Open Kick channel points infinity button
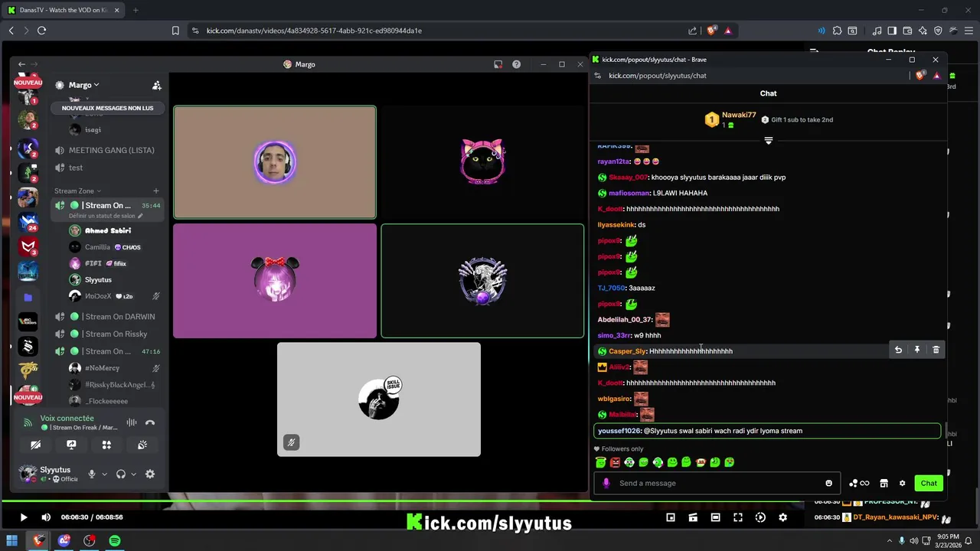The height and width of the screenshot is (551, 980). click(x=859, y=483)
